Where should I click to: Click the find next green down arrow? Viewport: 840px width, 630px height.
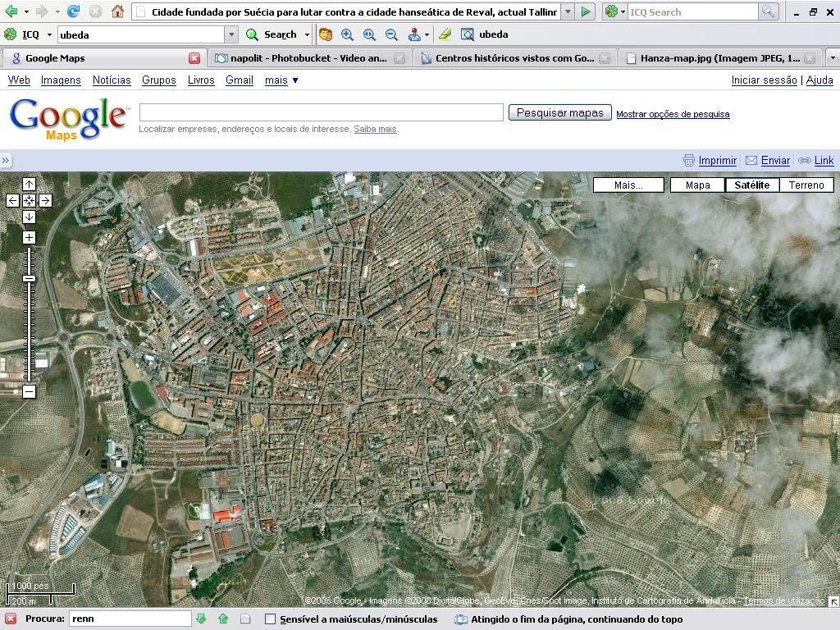tap(201, 619)
